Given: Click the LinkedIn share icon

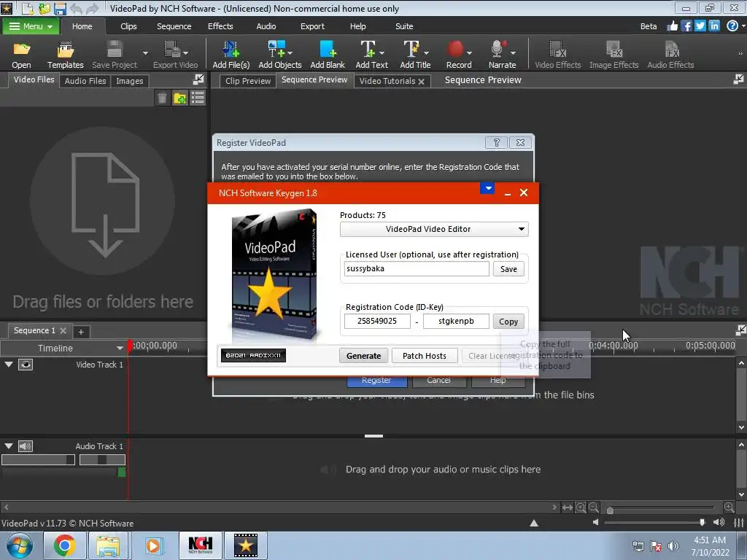Looking at the screenshot, I should [x=714, y=26].
